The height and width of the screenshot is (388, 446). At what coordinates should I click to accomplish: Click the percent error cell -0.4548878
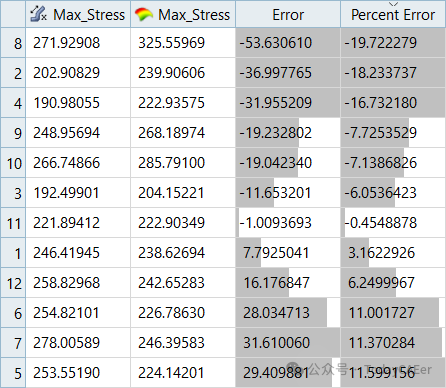coord(393,223)
